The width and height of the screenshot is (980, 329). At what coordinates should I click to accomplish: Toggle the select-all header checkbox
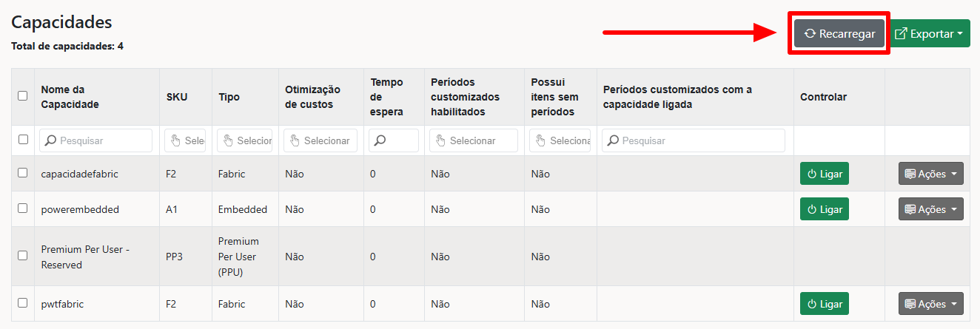23,95
